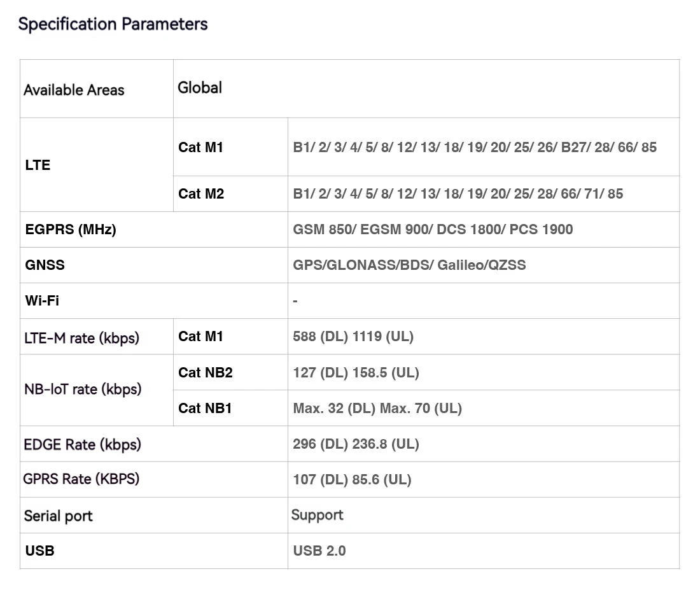Click the LTE-M rate (kbps) label
The image size is (700, 611).
[81, 337]
